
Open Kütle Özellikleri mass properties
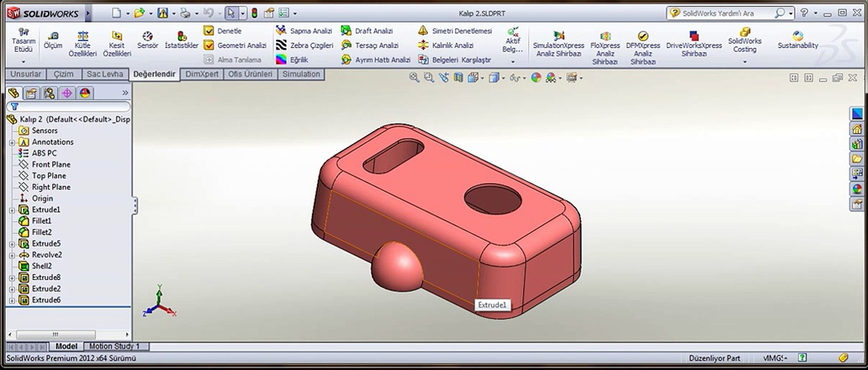(x=83, y=43)
